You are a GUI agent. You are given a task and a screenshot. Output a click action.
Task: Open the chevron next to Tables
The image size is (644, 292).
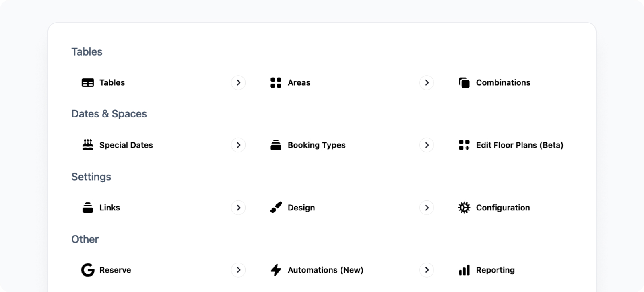238,82
